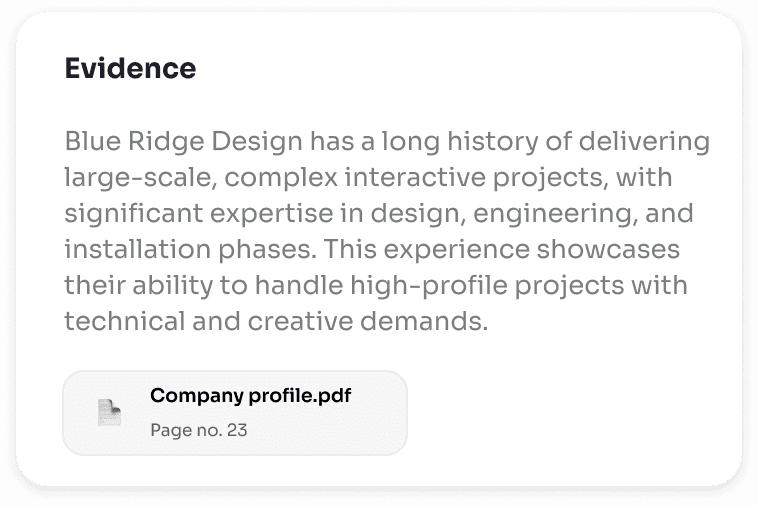Click the 'Company profile.pdf' file name

pyautogui.click(x=250, y=396)
